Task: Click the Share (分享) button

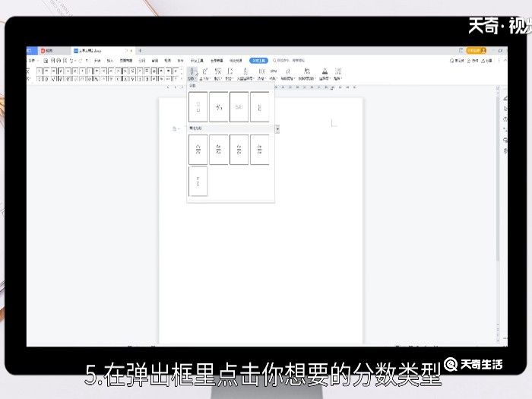Action: tap(486, 60)
